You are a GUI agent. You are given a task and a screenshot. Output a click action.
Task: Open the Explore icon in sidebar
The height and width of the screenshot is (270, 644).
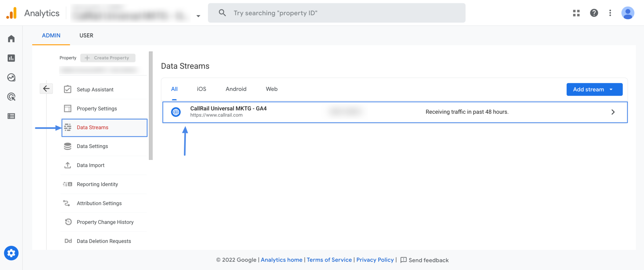[11, 77]
